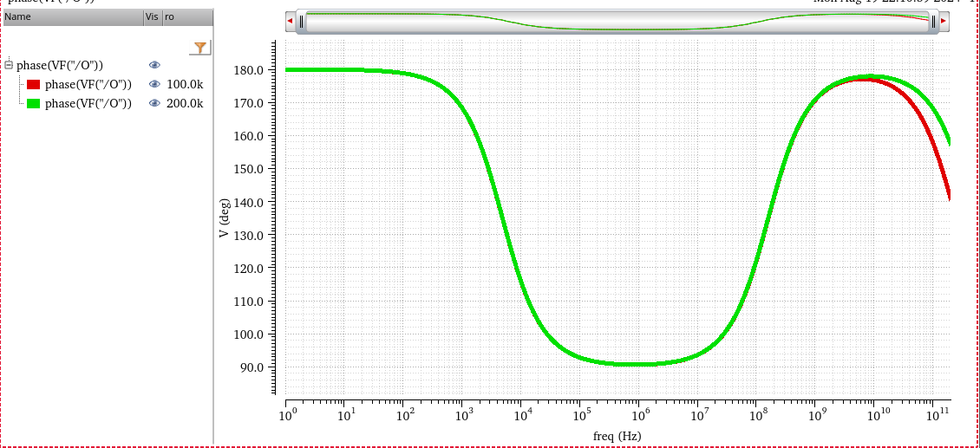Image resolution: width=980 pixels, height=448 pixels.
Task: Click the left red arrow of the zoom strip
Action: (290, 22)
